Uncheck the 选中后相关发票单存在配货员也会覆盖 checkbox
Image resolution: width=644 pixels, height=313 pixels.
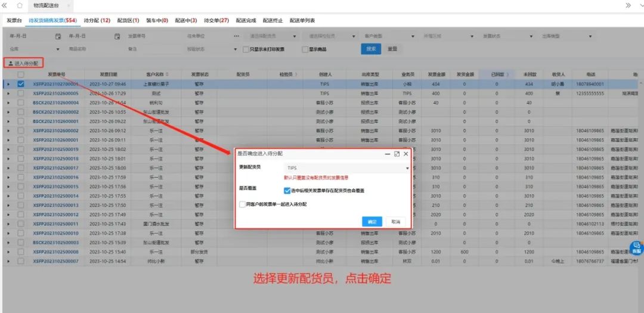point(287,191)
